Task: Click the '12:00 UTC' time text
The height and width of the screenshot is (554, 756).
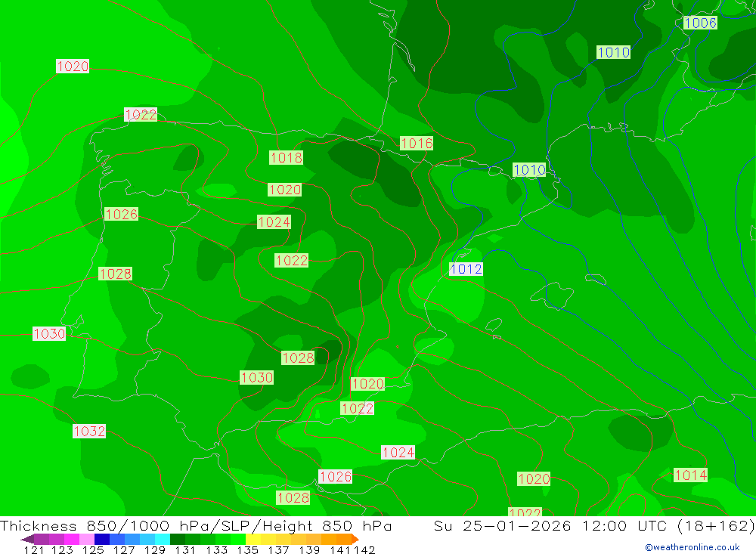Action: tap(624, 525)
